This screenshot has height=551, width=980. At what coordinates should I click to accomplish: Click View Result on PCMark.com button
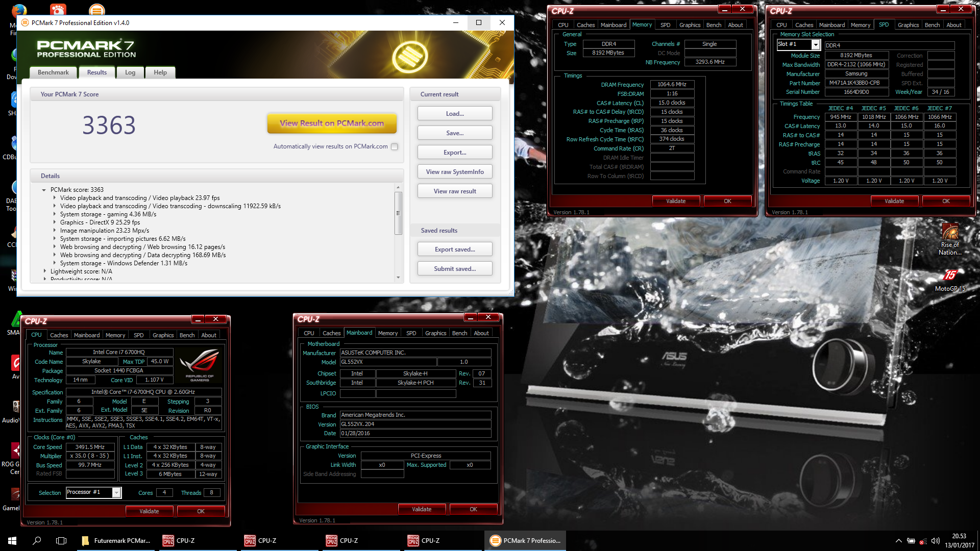pyautogui.click(x=332, y=123)
